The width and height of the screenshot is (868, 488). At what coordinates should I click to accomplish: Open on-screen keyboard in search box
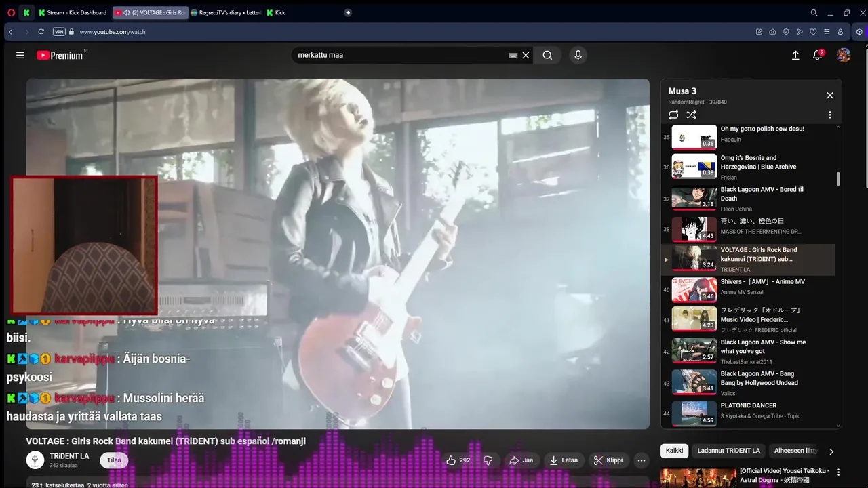(513, 55)
